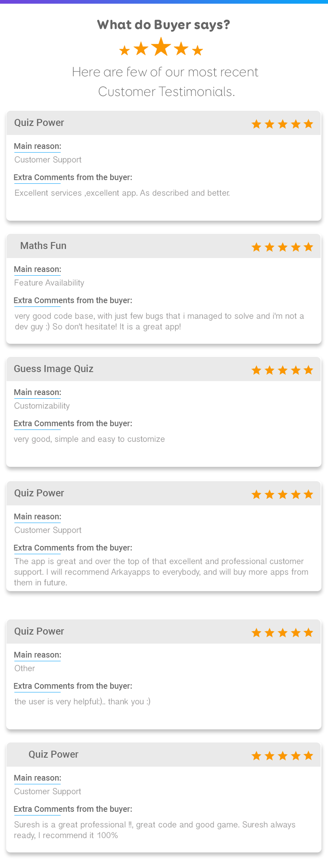
Task: Click Maths Fun "Extra Comments from the buyer" label
Action: tap(73, 300)
